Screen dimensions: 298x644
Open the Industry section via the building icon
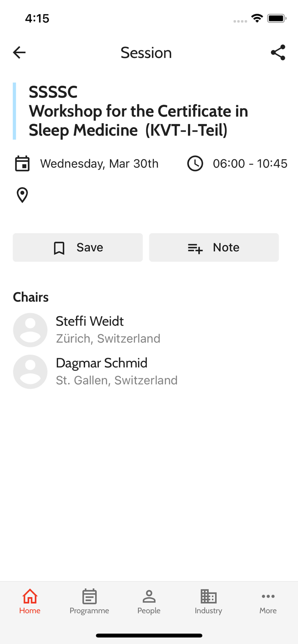(x=208, y=596)
